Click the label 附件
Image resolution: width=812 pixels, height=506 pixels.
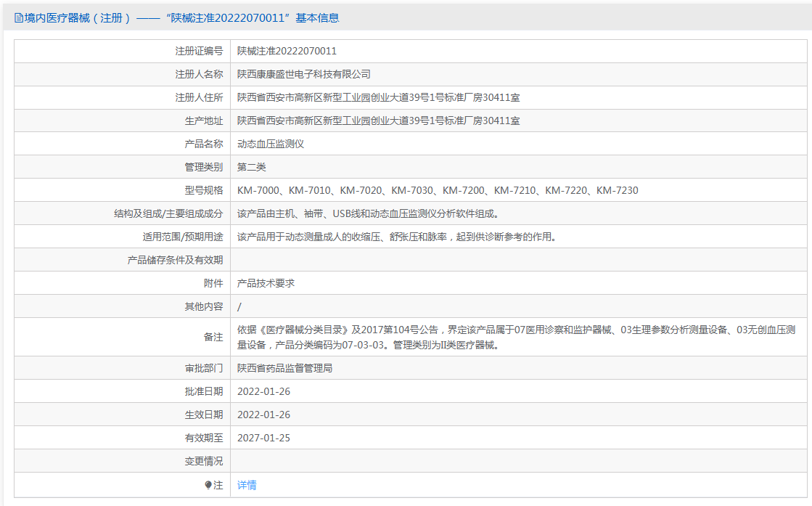(213, 283)
